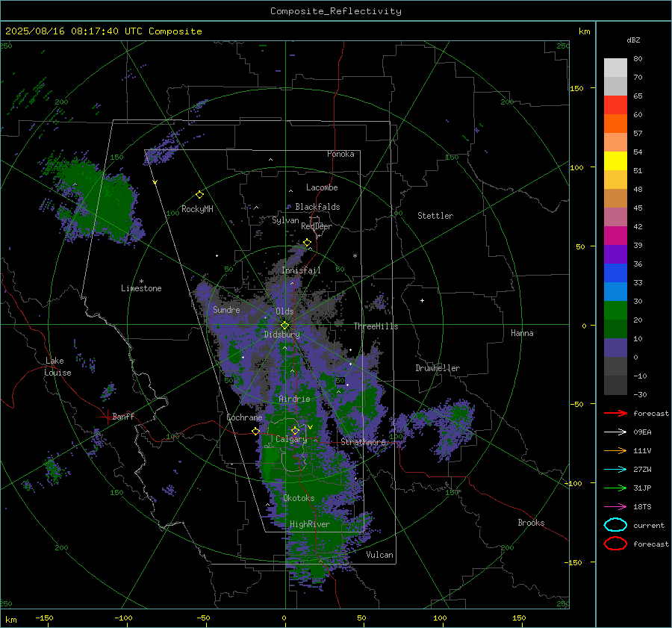Click the Sundre label

click(x=226, y=309)
